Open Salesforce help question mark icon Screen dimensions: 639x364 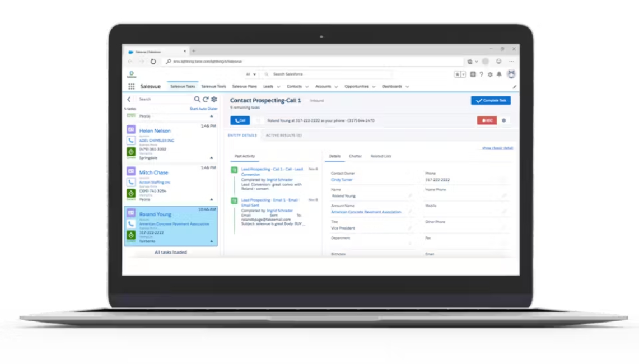(481, 74)
